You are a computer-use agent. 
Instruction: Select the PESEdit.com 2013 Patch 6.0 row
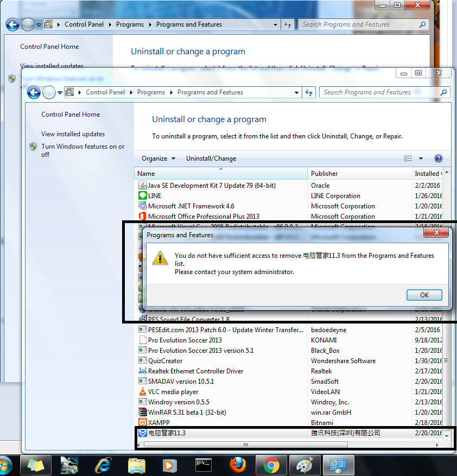pyautogui.click(x=288, y=329)
